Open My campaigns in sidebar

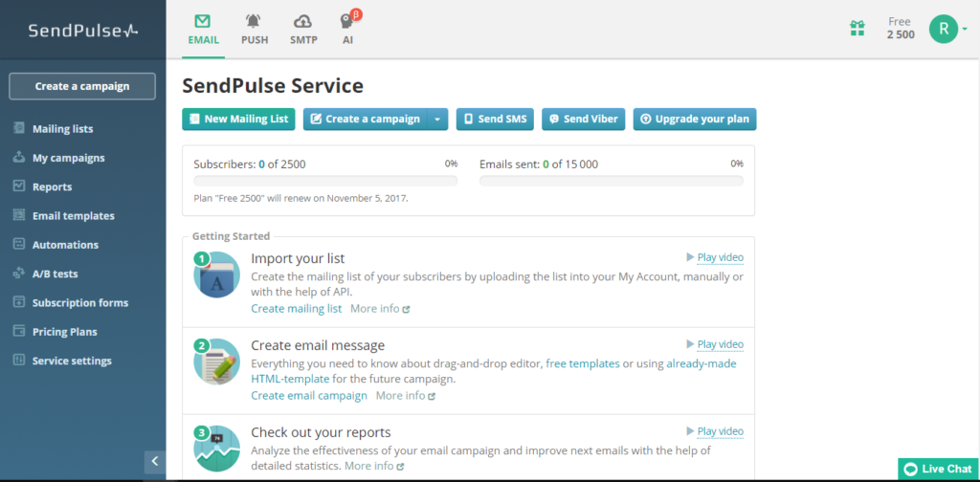(x=68, y=158)
